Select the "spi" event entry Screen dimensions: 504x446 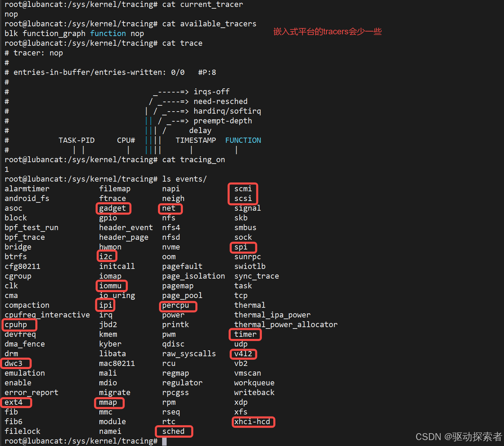[243, 247]
